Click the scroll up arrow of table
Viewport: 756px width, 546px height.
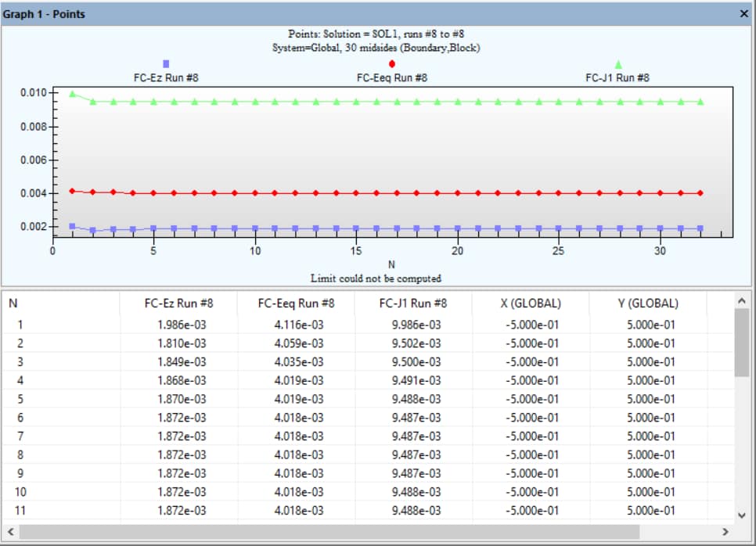(x=742, y=300)
